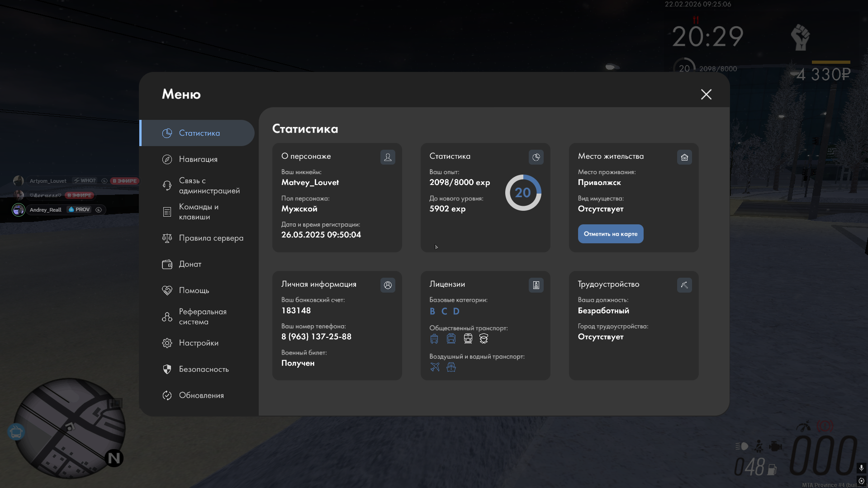Click the account icon in Личная информация card

click(x=388, y=285)
